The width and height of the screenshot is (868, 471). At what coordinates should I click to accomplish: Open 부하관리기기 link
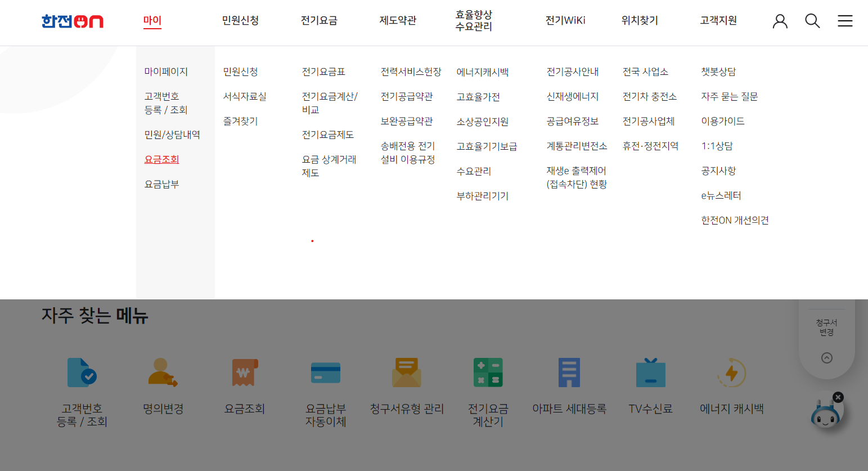click(x=483, y=196)
